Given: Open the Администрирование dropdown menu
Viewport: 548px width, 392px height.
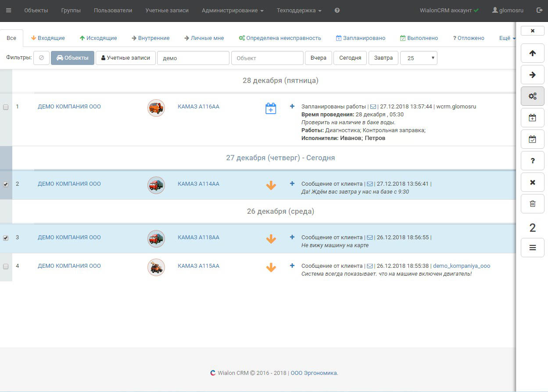Looking at the screenshot, I should pos(233,10).
